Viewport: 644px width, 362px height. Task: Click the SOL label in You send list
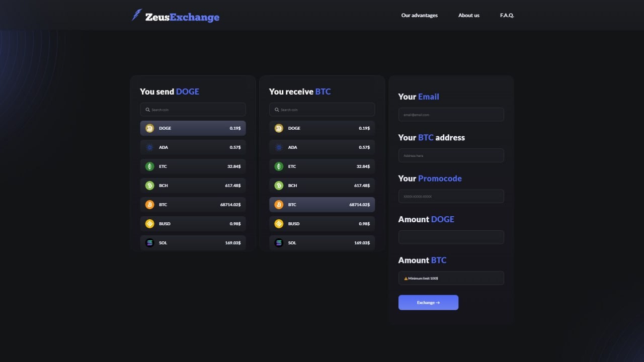(x=163, y=243)
